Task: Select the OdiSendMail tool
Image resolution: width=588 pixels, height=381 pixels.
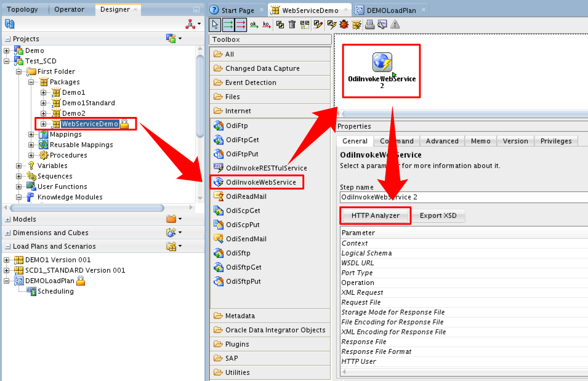Action: [240, 239]
